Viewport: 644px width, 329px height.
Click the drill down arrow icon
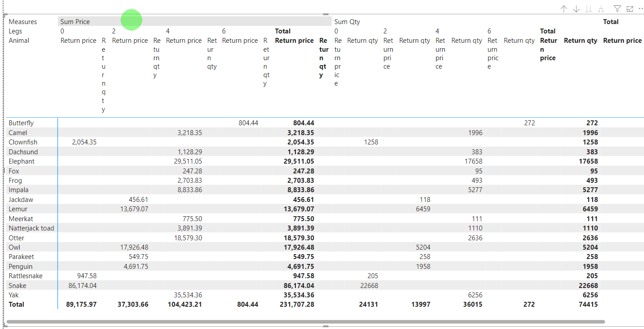[576, 9]
